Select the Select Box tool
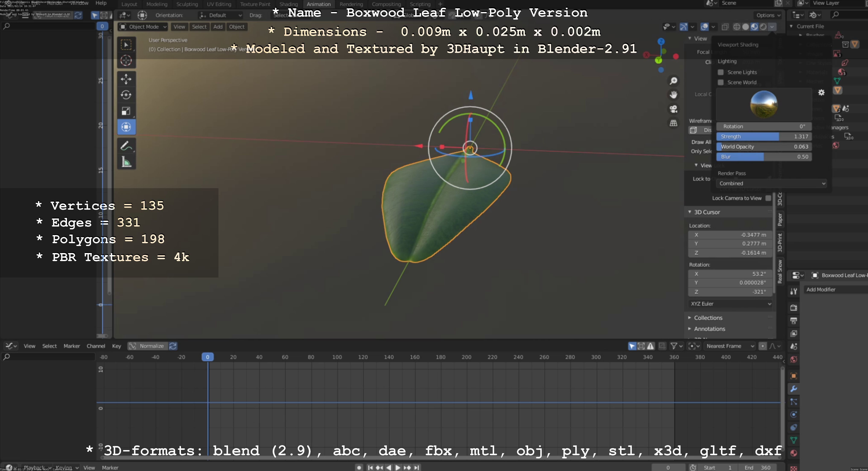The image size is (868, 471). coord(126,45)
